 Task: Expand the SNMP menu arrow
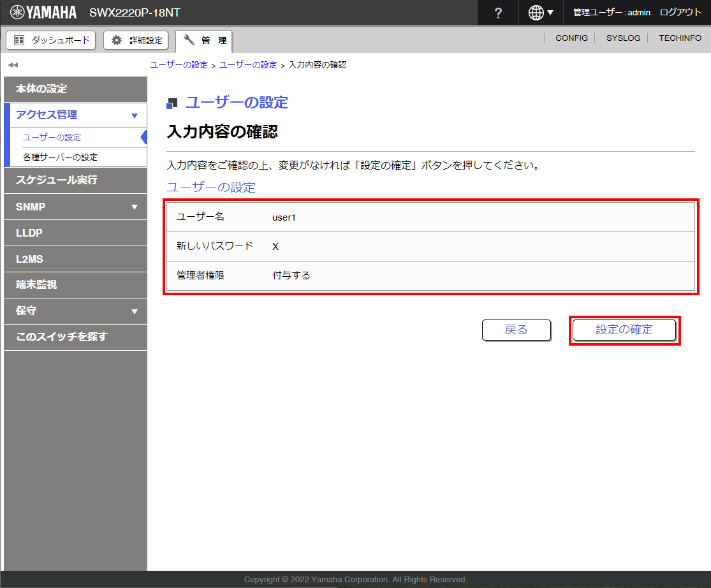point(134,207)
